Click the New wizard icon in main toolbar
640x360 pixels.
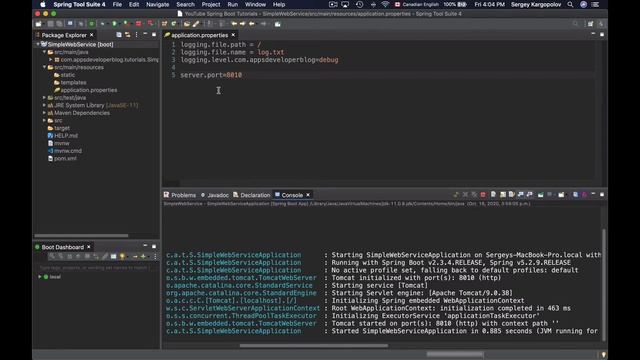click(x=39, y=24)
